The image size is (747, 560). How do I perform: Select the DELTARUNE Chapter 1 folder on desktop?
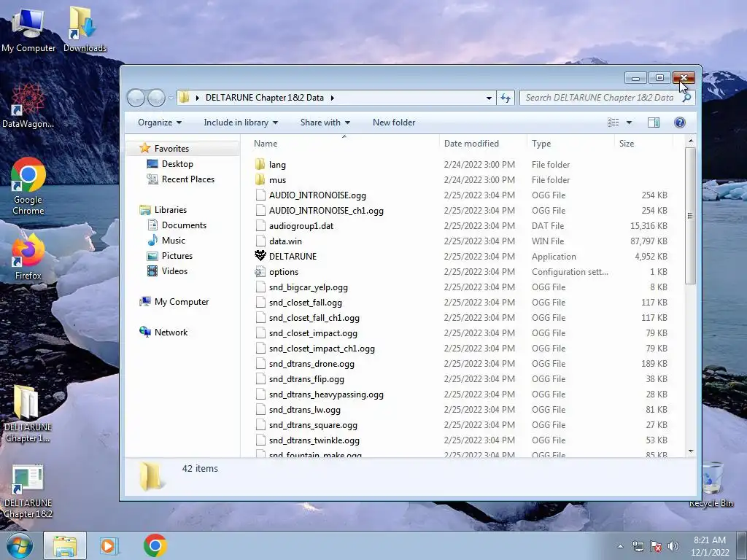coord(28,414)
